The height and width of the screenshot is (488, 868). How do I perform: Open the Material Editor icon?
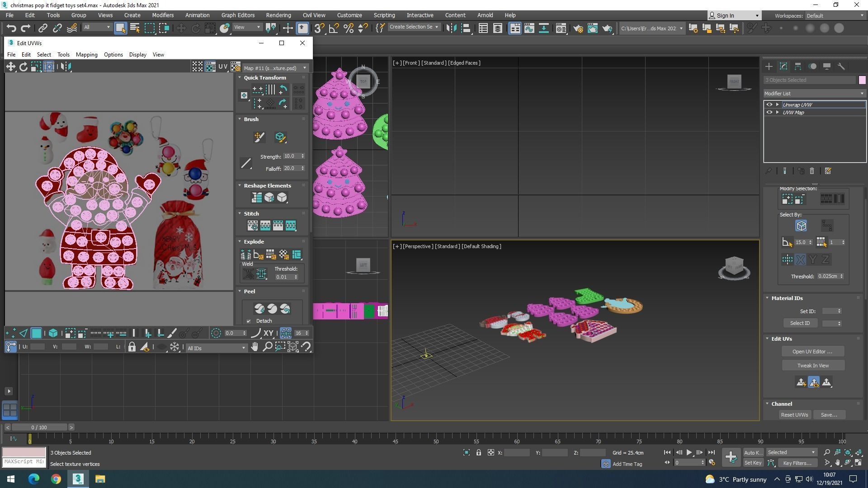coord(561,28)
